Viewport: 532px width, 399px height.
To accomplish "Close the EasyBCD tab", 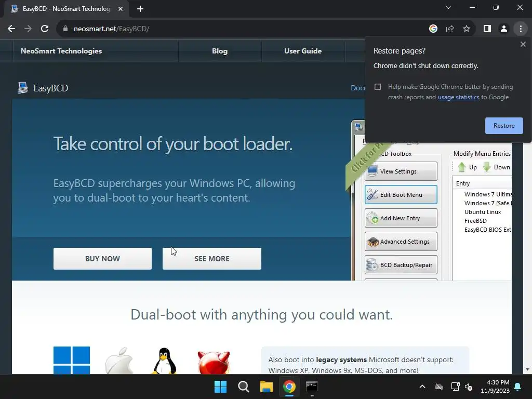I will [121, 9].
